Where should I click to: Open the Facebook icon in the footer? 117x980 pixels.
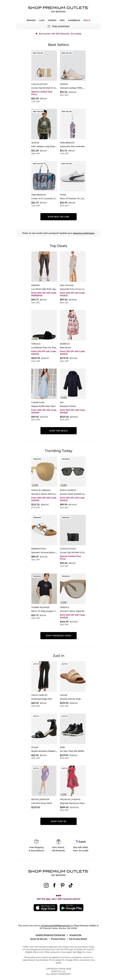coord(54,885)
